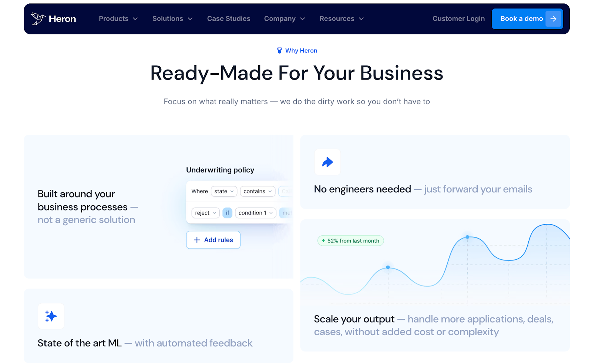Click 'No engineers needed' text
The width and height of the screenshot is (592, 364).
(363, 189)
